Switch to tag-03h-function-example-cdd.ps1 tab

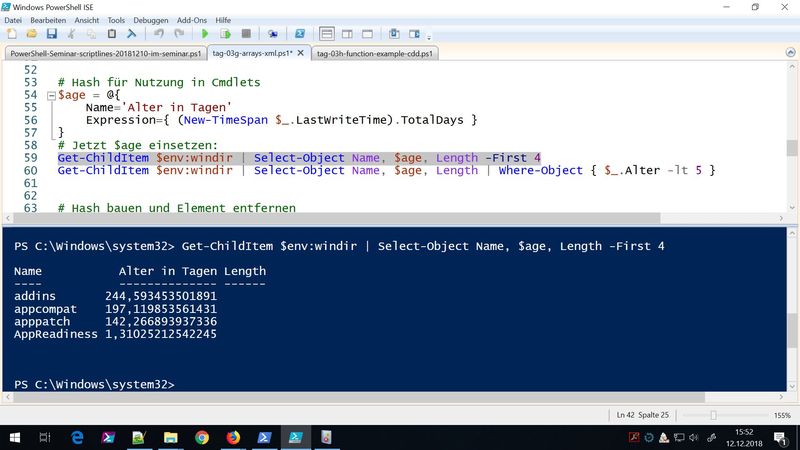(x=375, y=54)
